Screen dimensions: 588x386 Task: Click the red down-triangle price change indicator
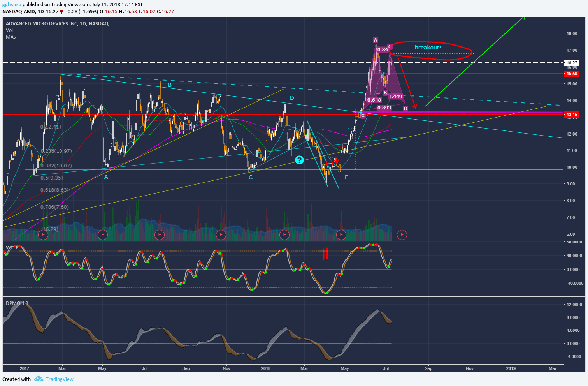[x=61, y=12]
